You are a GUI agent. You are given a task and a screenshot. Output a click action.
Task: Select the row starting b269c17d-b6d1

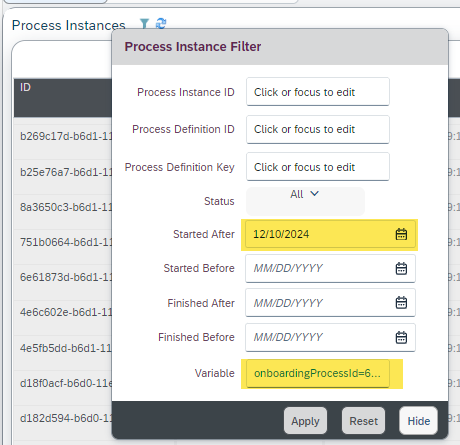point(63,136)
